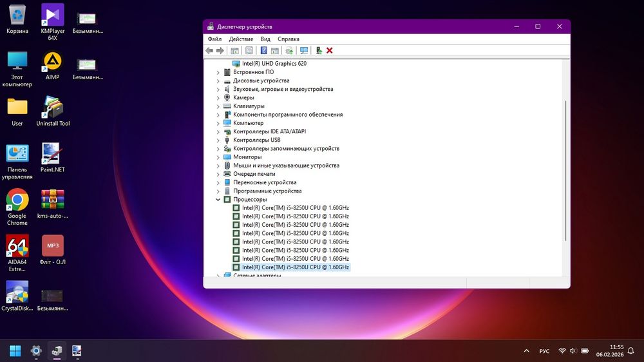The image size is (644, 362).
Task: Click the monitor scan for hardware changes icon
Action: (304, 50)
